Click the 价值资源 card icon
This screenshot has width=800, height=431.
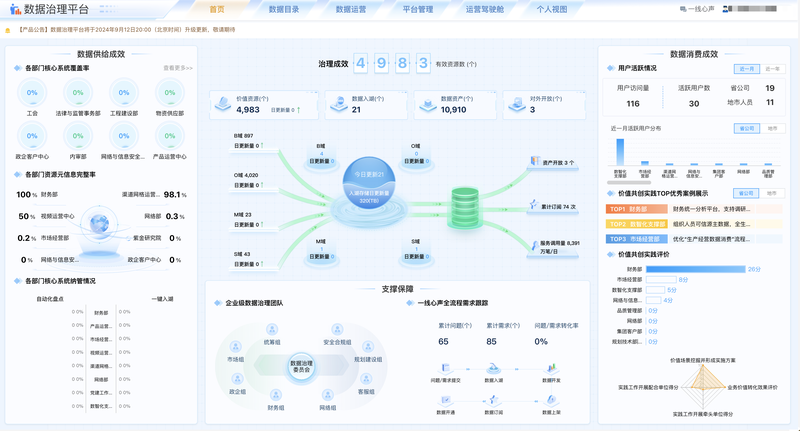click(222, 104)
